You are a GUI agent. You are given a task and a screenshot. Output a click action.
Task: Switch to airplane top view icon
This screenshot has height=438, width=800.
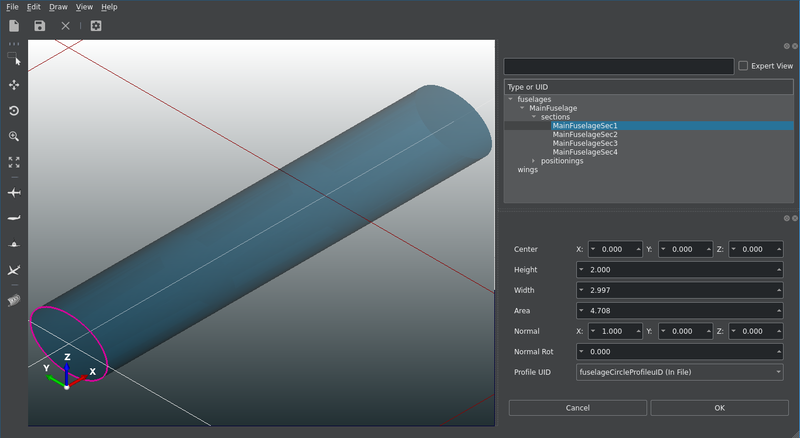(14, 191)
